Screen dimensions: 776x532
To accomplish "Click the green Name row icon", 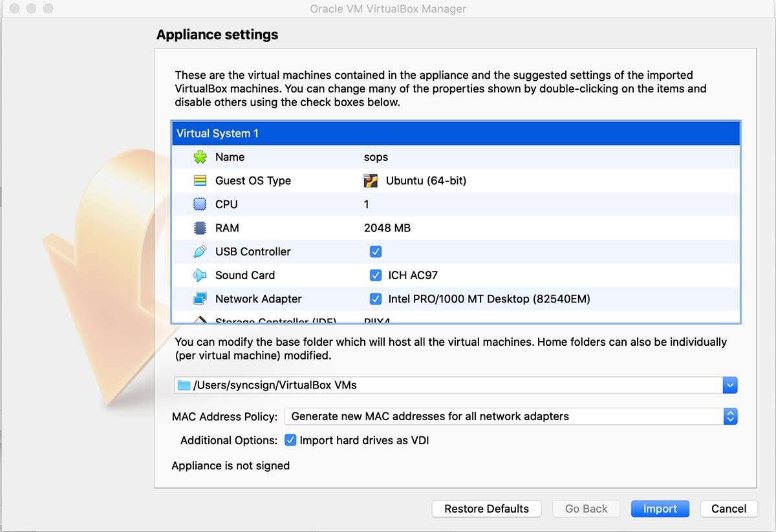I will (x=200, y=157).
